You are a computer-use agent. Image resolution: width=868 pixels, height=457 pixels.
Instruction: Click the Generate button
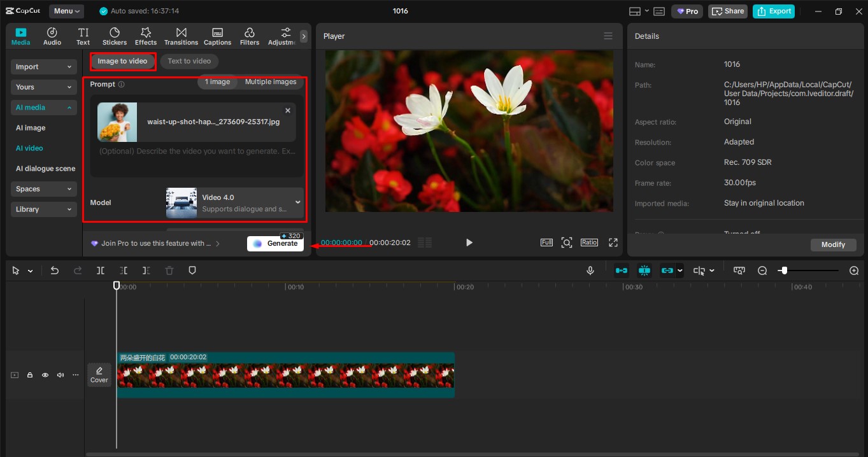pyautogui.click(x=276, y=243)
